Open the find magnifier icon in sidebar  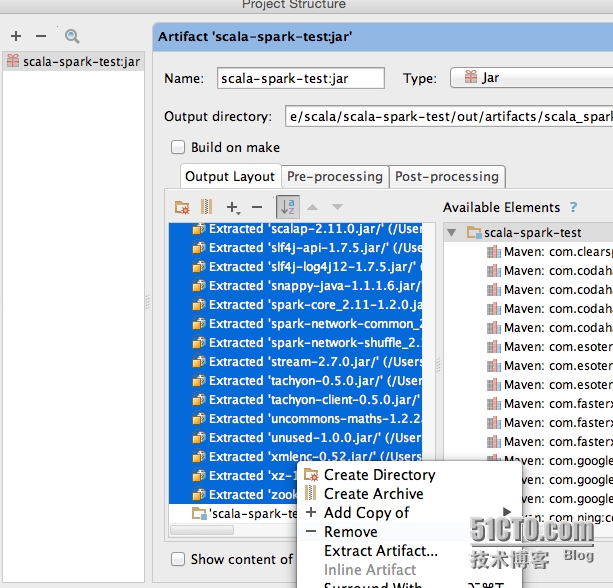click(72, 36)
